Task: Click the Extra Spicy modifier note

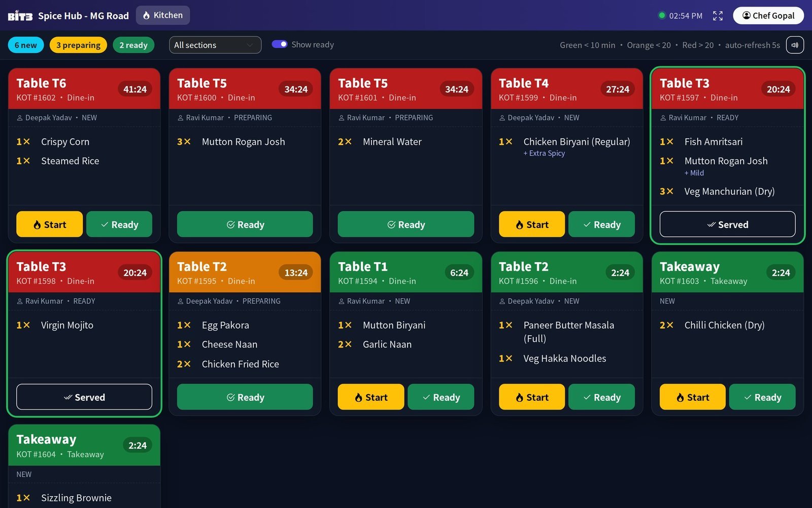Action: click(x=544, y=153)
